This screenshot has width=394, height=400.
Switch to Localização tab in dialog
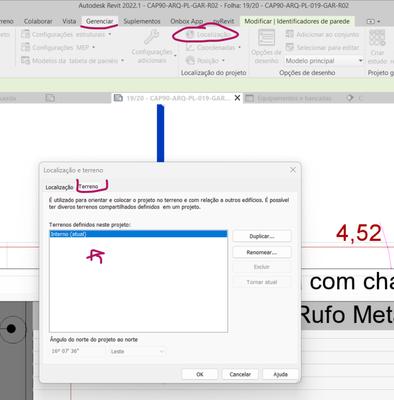click(x=59, y=187)
